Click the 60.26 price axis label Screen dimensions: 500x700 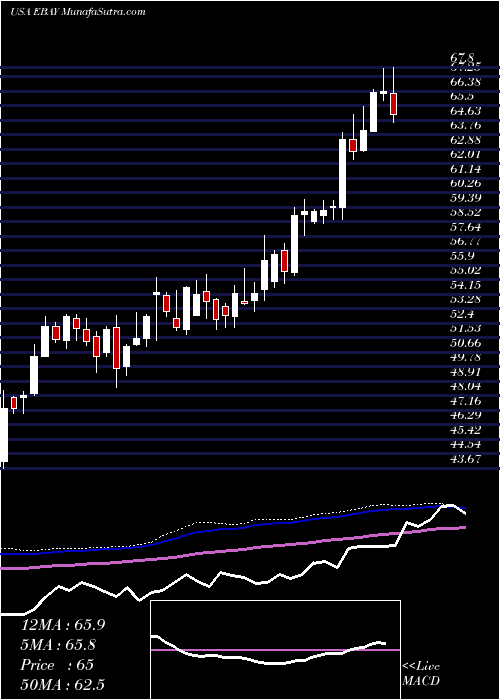[x=466, y=183]
